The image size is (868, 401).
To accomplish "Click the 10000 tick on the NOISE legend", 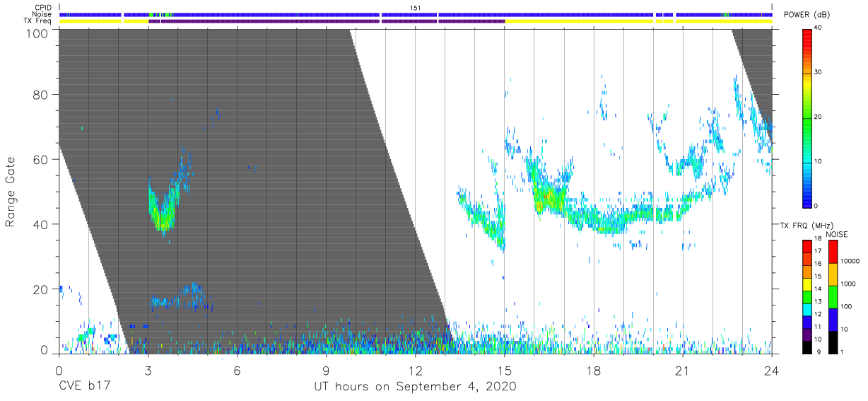I will (851, 262).
